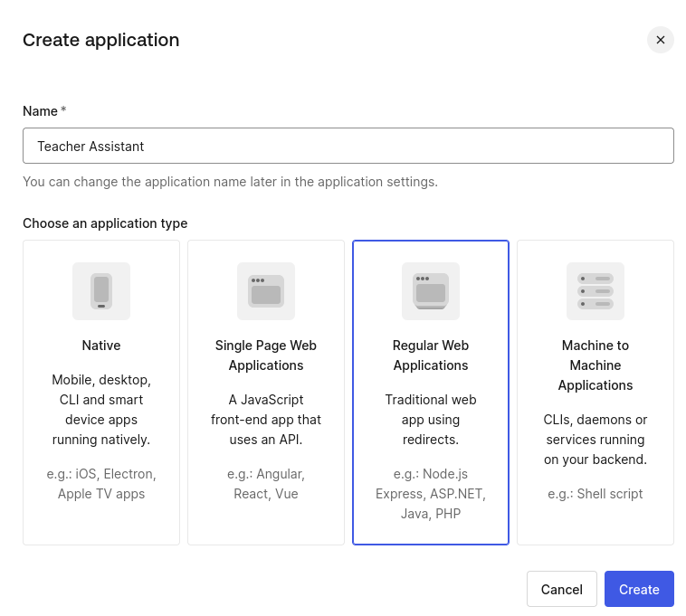Click the 'Create application' heading
The height and width of the screenshot is (616, 686).
coord(101,40)
